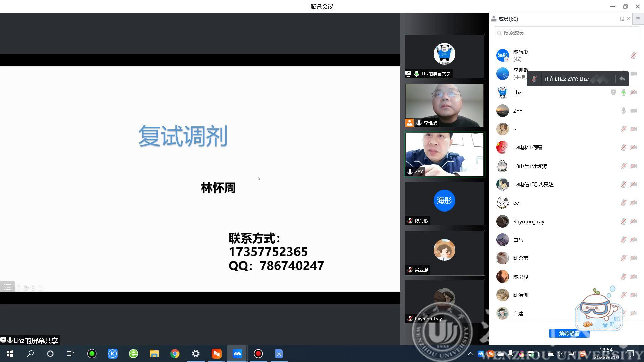
Task: Toggle my microphone next to 陈海彤
Action: pyautogui.click(x=633, y=55)
